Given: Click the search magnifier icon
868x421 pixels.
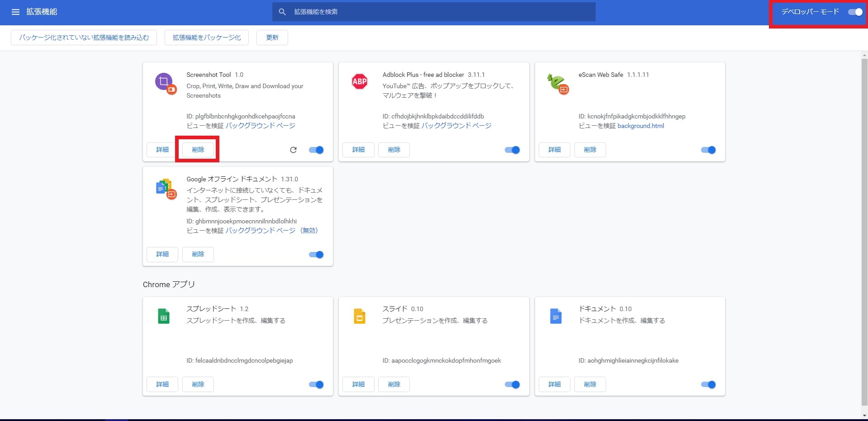Looking at the screenshot, I should pos(282,12).
